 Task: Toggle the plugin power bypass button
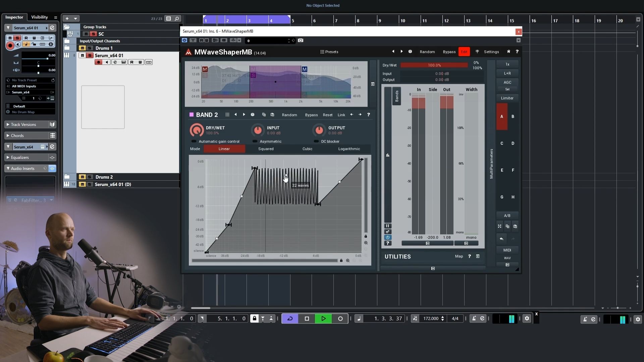point(184,40)
